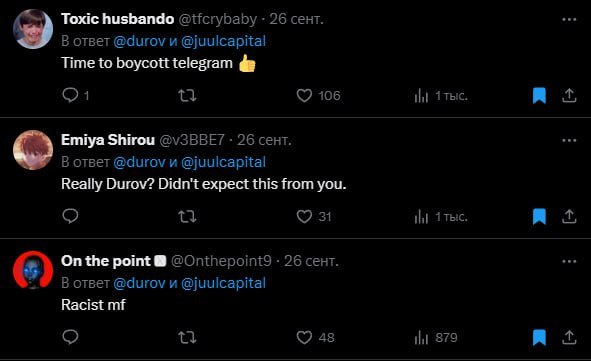The image size is (591, 361).
Task: Reply to Emiya Shirou's tweet
Action: [70, 216]
